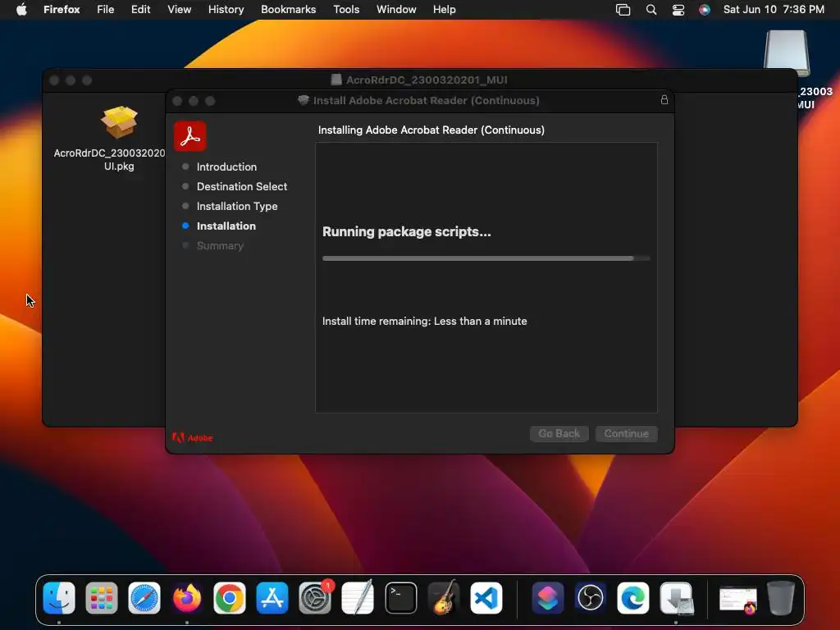Open the Bookmarks menu
The image size is (840, 630).
[x=288, y=10]
